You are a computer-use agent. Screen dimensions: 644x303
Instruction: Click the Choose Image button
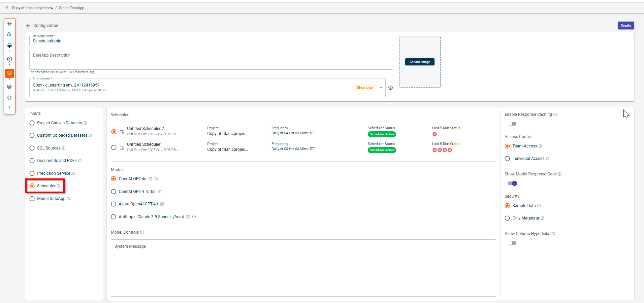click(420, 62)
